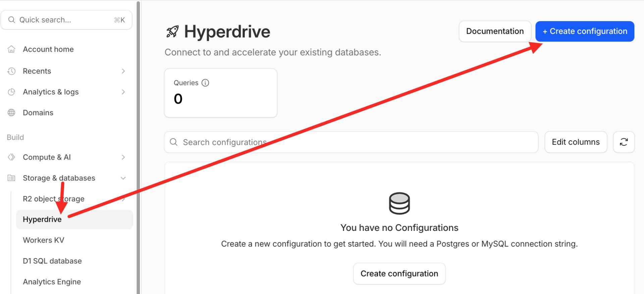Expand the Compute & AI chevron
The width and height of the screenshot is (644, 294).
pos(123,157)
